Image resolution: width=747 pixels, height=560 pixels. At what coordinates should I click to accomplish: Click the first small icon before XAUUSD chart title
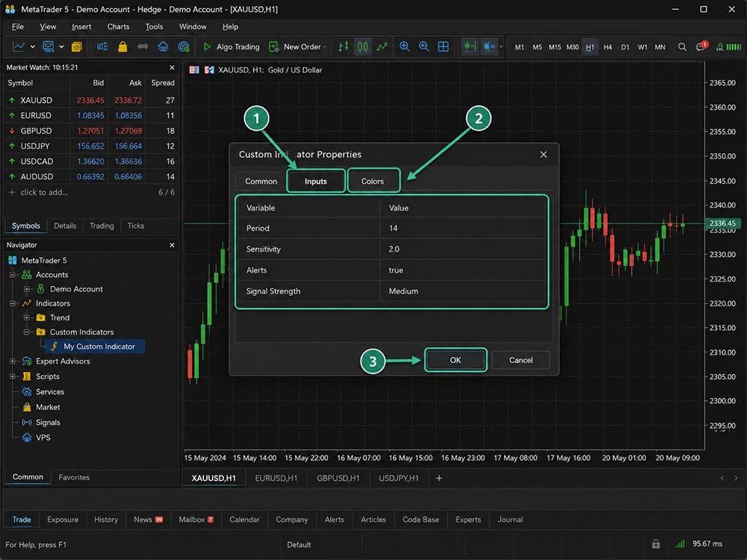(x=194, y=70)
